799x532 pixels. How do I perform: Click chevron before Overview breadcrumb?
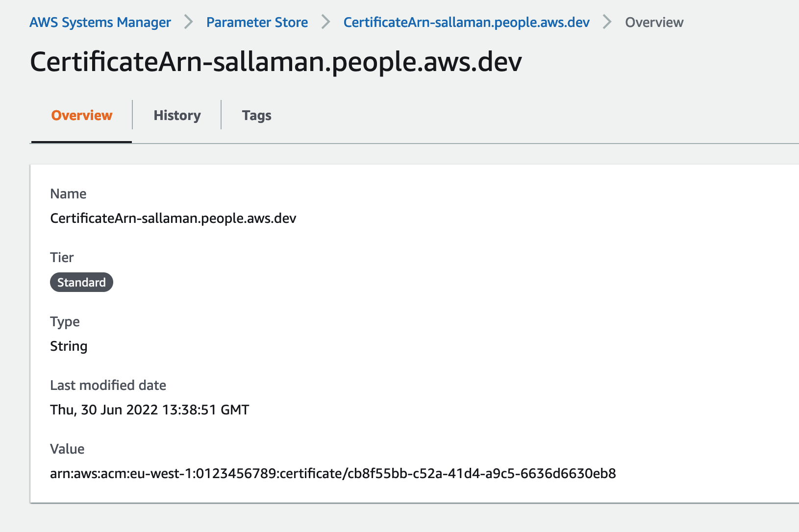607,22
